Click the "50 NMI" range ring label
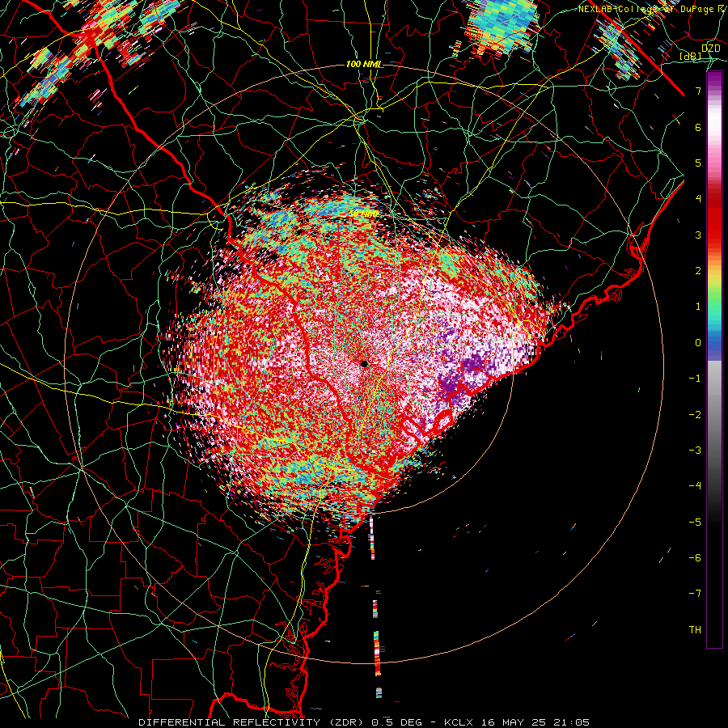728x728 pixels. coord(363,214)
